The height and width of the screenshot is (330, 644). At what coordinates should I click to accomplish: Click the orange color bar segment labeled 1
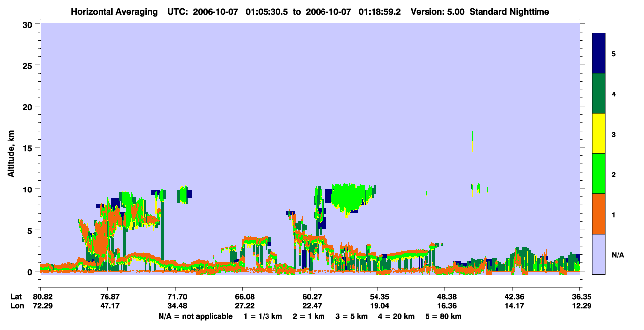(x=599, y=214)
